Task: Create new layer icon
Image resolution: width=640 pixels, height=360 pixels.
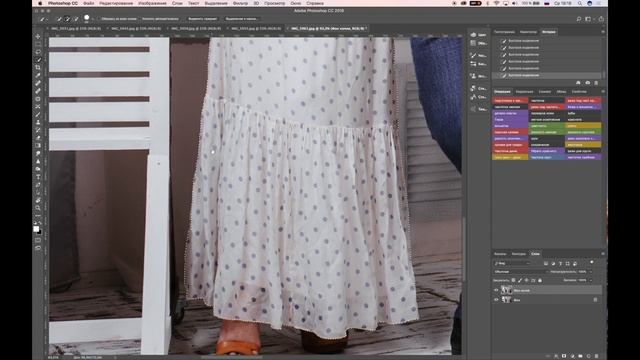Action: click(589, 356)
